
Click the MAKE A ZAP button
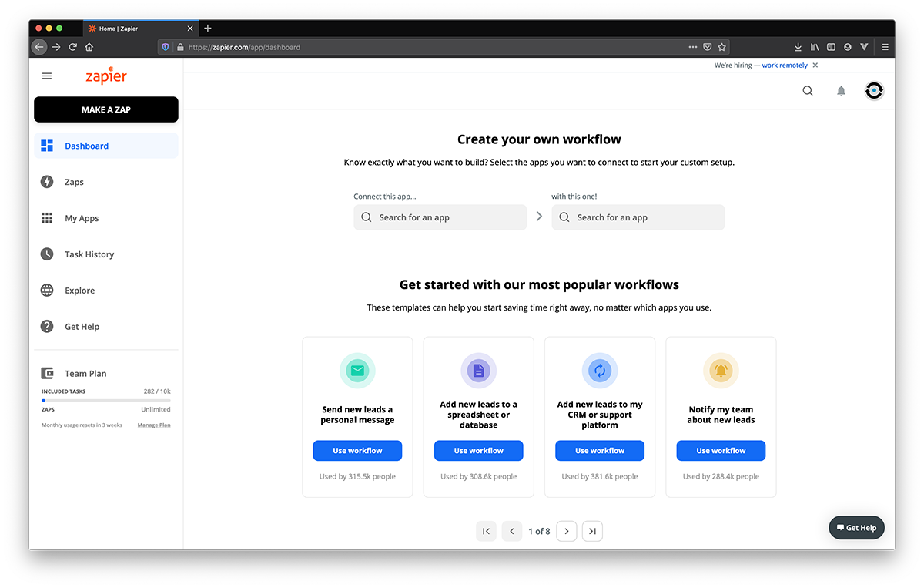click(x=106, y=109)
